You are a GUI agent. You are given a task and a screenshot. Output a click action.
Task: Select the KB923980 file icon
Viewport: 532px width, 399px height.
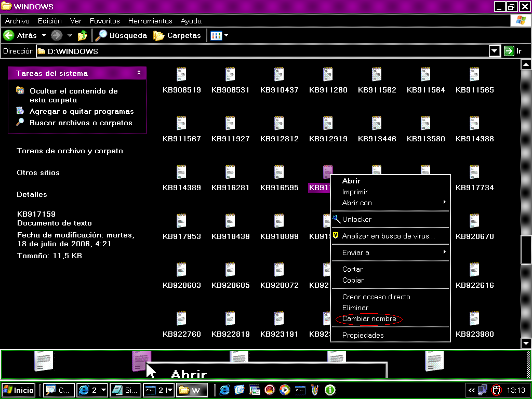[475, 318]
